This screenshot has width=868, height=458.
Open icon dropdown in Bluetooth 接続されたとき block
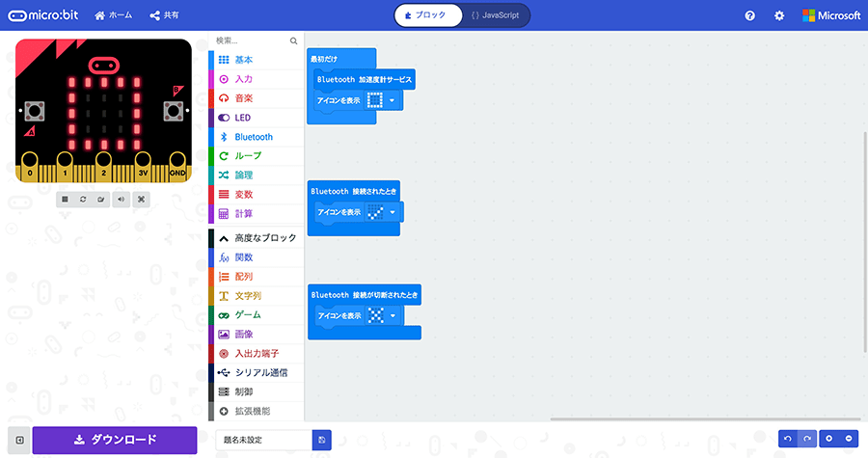point(393,212)
